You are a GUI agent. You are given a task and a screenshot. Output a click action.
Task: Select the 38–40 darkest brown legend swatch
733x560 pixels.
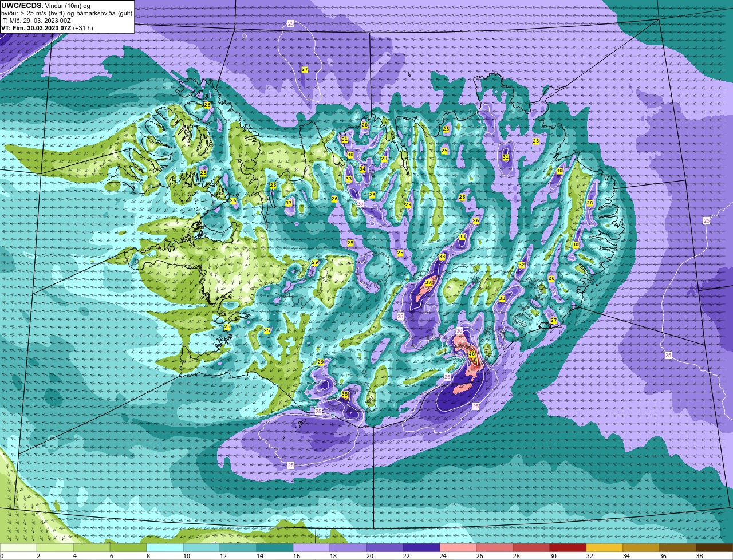coord(714,548)
